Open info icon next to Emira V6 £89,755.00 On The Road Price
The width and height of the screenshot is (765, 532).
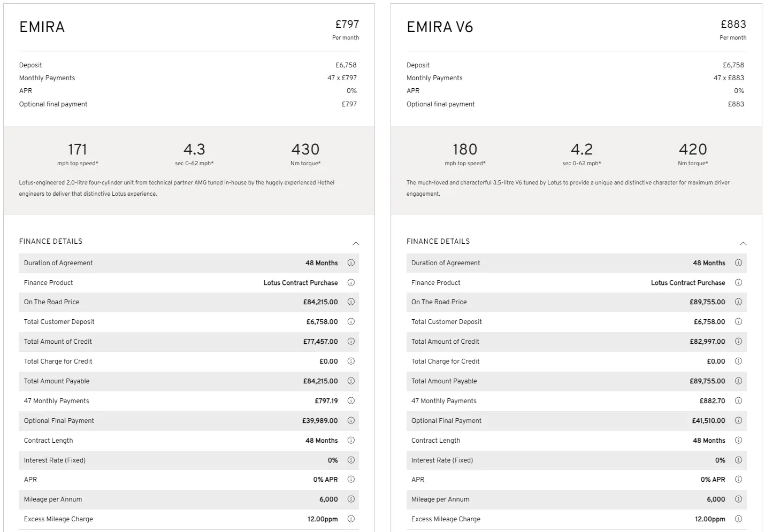(x=738, y=302)
